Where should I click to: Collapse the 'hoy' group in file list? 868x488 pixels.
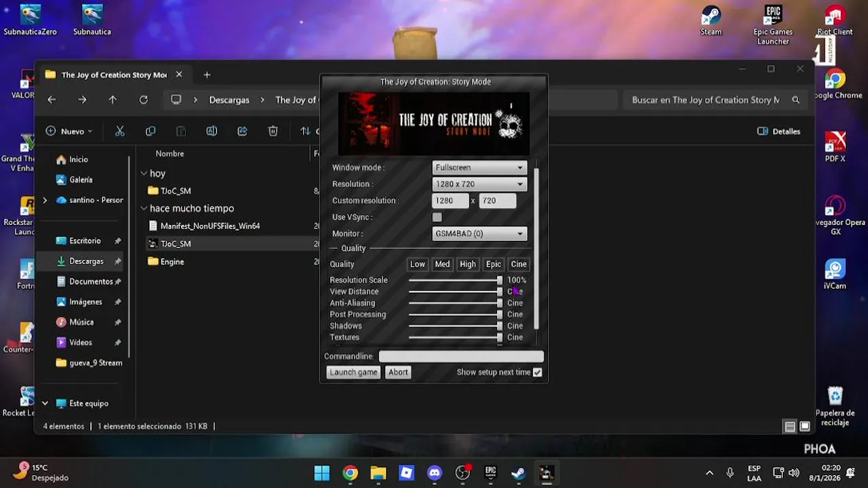pyautogui.click(x=144, y=174)
